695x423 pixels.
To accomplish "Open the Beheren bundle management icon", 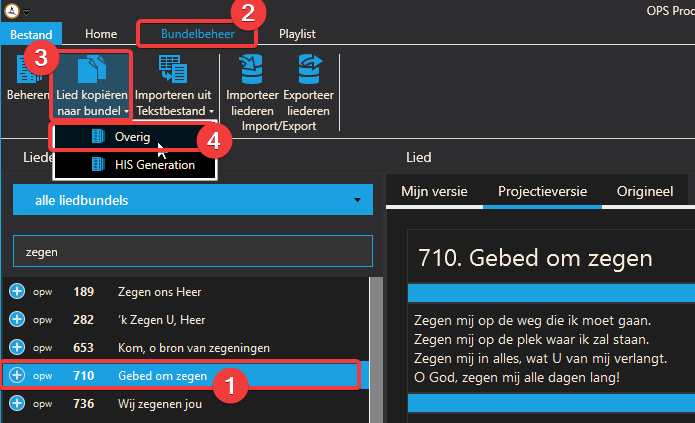I will (27, 70).
